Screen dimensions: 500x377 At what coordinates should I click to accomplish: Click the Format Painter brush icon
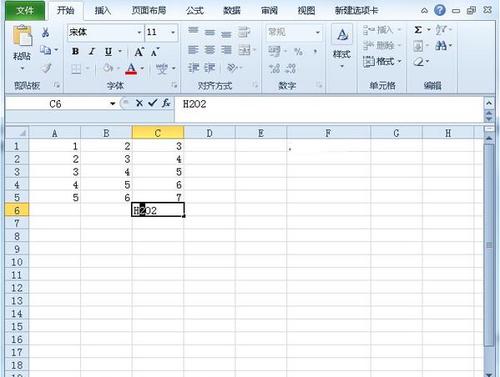(46, 68)
